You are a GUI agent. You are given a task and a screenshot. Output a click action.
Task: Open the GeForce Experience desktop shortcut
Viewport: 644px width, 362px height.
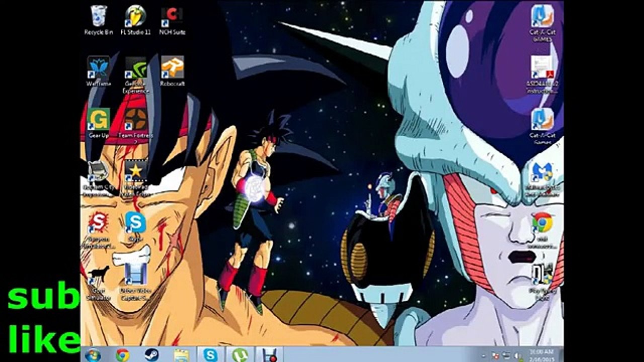coord(136,74)
